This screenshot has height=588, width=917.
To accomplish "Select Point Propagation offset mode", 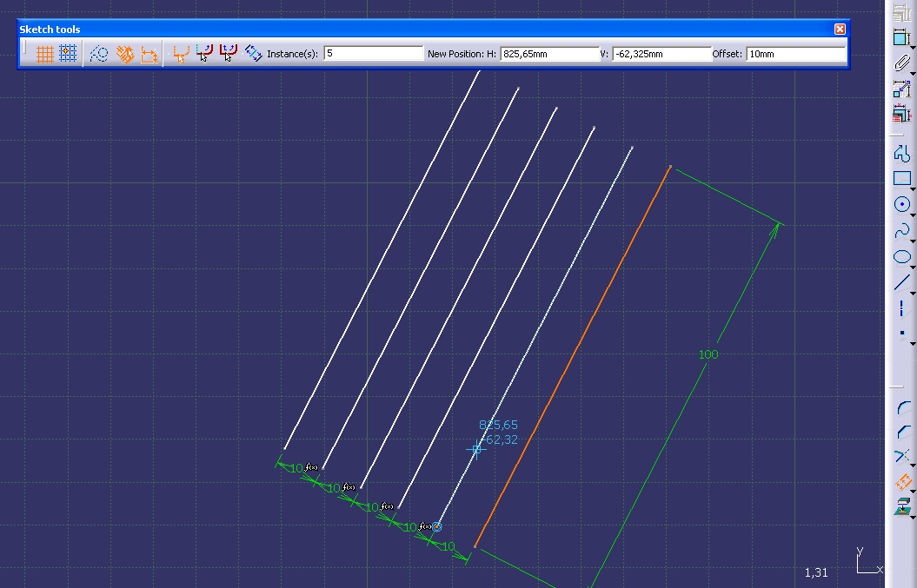I will coord(228,53).
